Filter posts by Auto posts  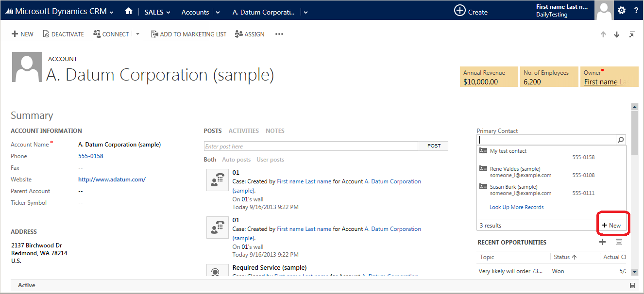[236, 160]
